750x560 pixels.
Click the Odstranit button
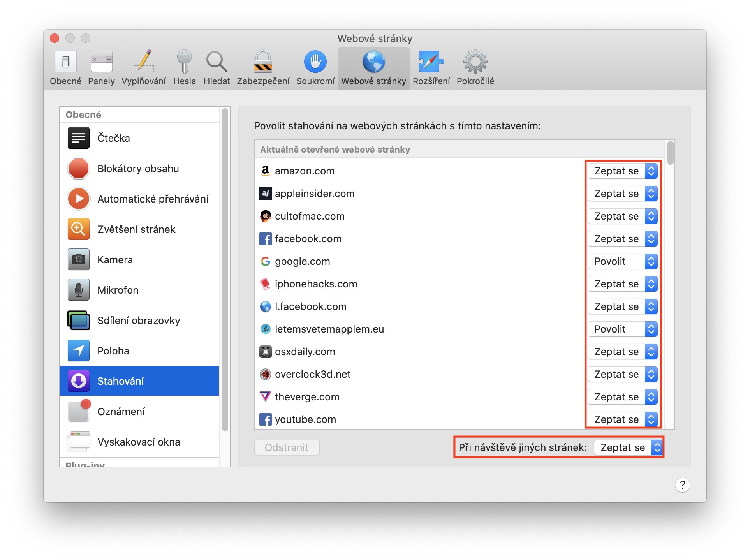click(287, 447)
